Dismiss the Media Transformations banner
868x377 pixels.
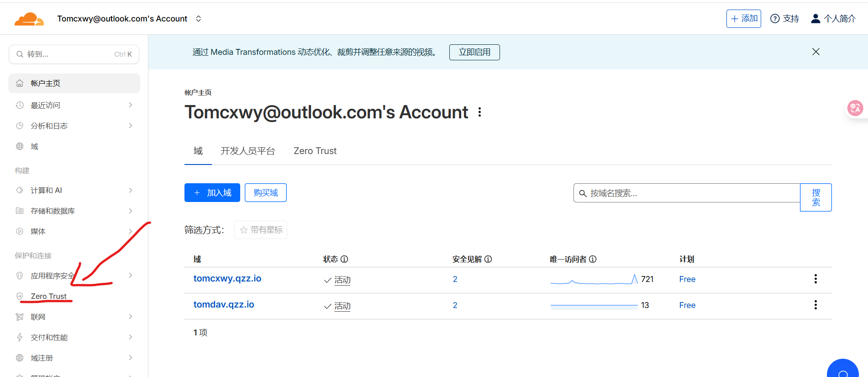816,52
